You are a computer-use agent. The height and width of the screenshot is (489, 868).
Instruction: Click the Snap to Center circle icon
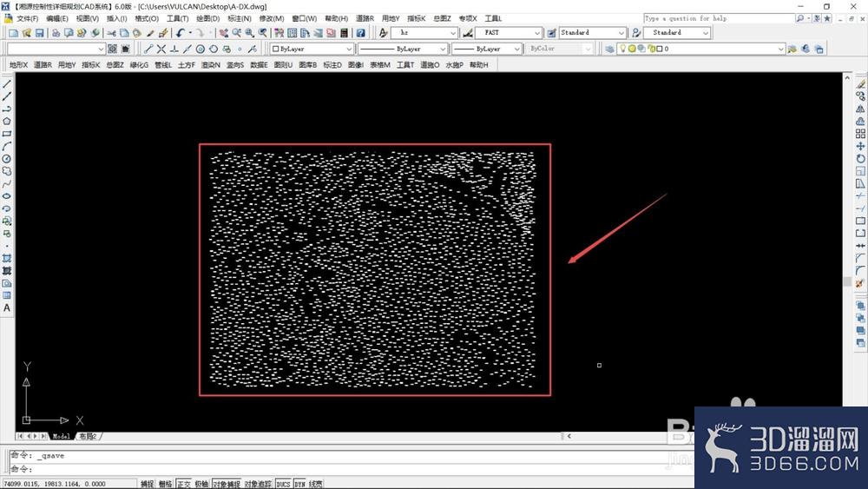pos(201,49)
